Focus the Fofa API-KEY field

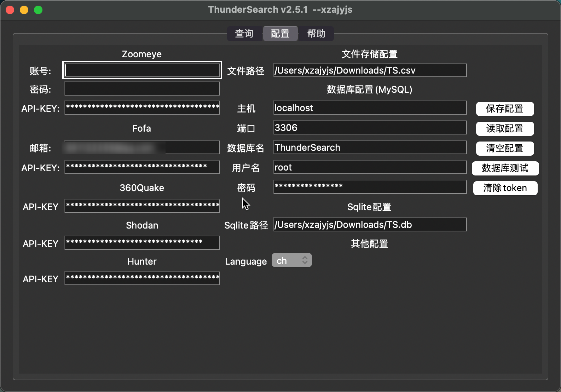click(x=142, y=167)
